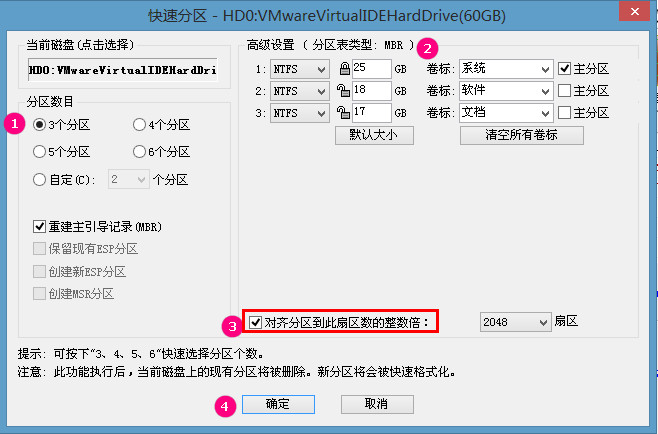This screenshot has width=658, height=434.
Task: Click the unlocked padlock icon for partition 3
Action: click(343, 112)
